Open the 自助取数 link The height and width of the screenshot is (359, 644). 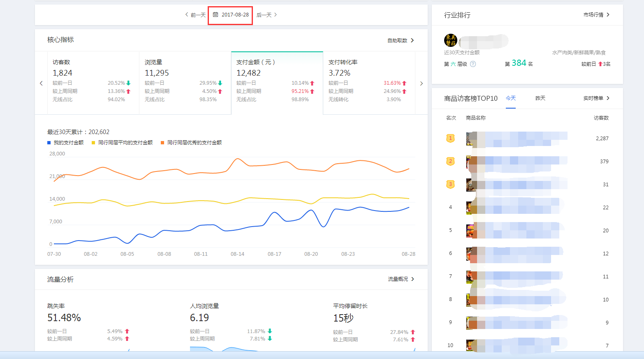[x=401, y=40]
